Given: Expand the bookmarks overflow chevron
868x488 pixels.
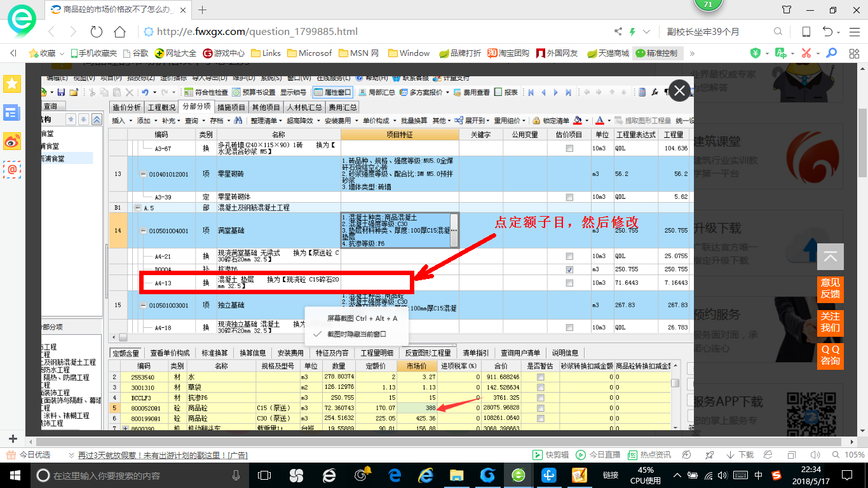Looking at the screenshot, I should click(x=692, y=53).
